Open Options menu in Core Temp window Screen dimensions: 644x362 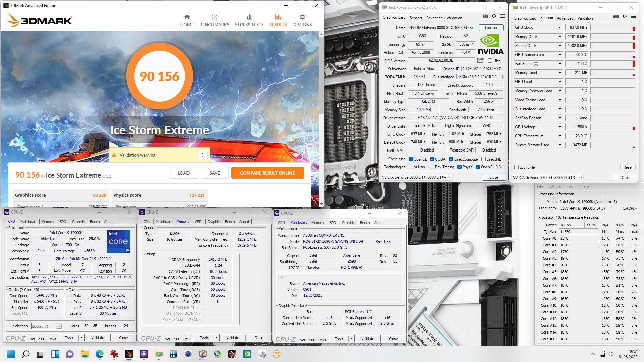[x=554, y=186]
